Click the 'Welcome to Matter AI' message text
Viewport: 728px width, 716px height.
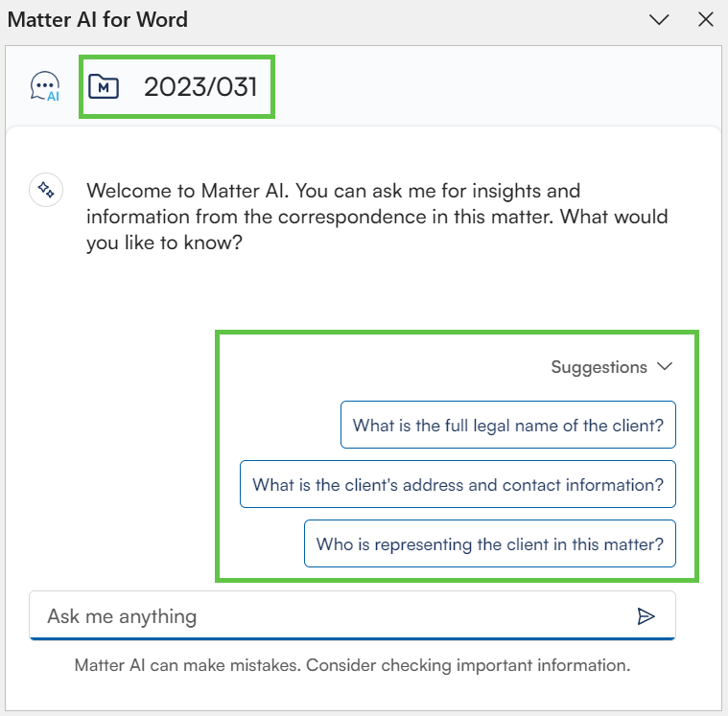[x=333, y=191]
